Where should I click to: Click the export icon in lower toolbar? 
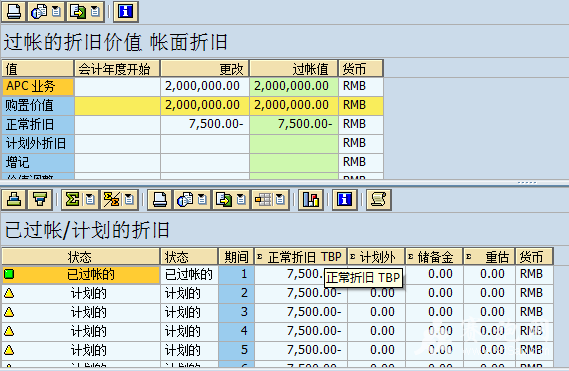tap(224, 200)
